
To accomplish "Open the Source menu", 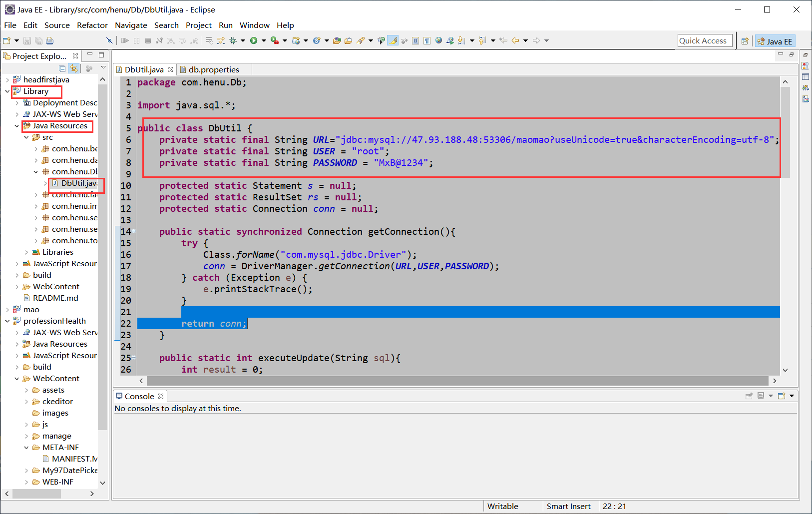I will (x=57, y=25).
